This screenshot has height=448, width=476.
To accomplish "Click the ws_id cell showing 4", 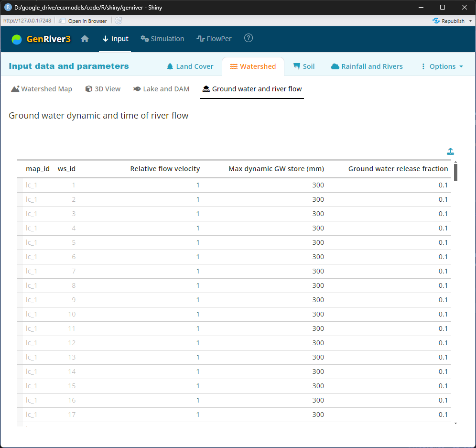I will point(65,228).
